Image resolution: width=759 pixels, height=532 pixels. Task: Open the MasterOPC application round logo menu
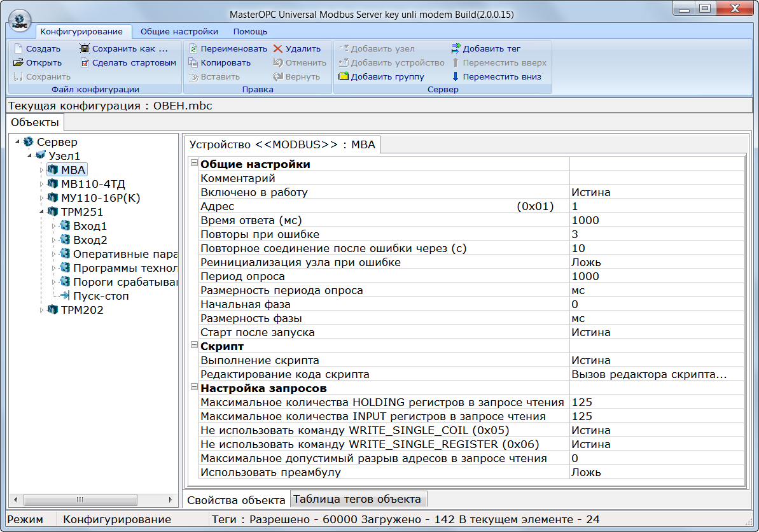tap(20, 22)
